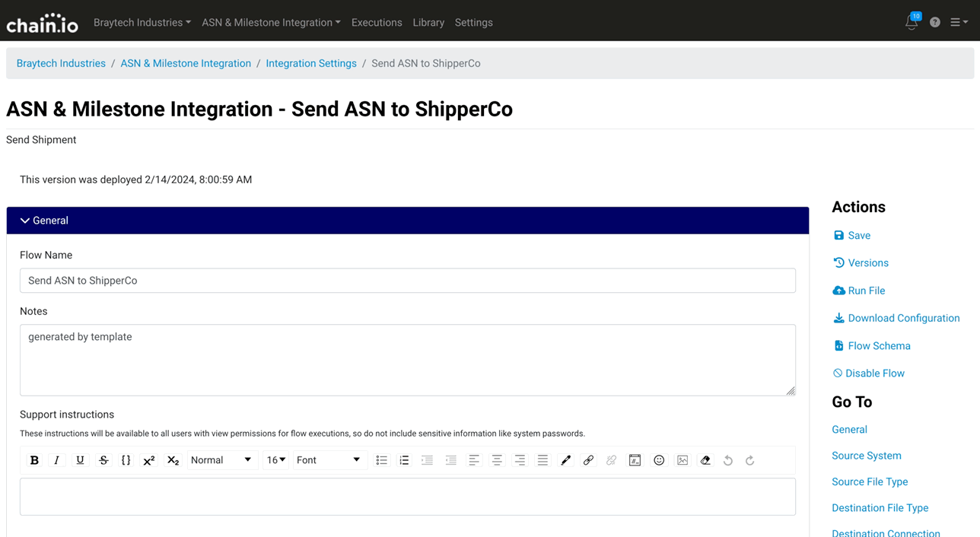Viewport: 980px width, 537px height.
Task: Open the Braytech Industries dropdown menu
Action: pos(142,23)
